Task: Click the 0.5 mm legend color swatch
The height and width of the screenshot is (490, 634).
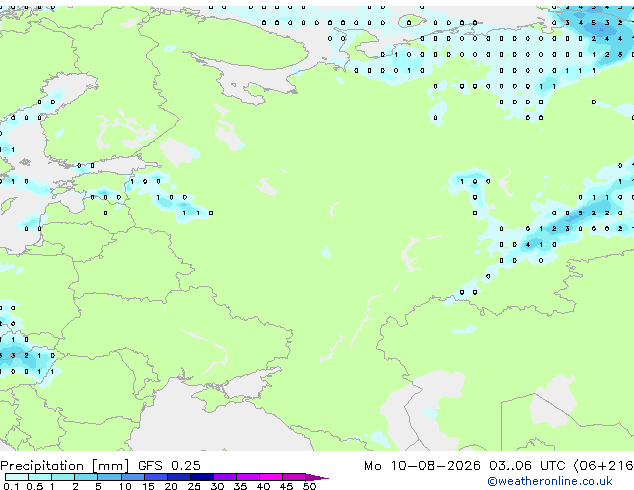Action: 40,477
